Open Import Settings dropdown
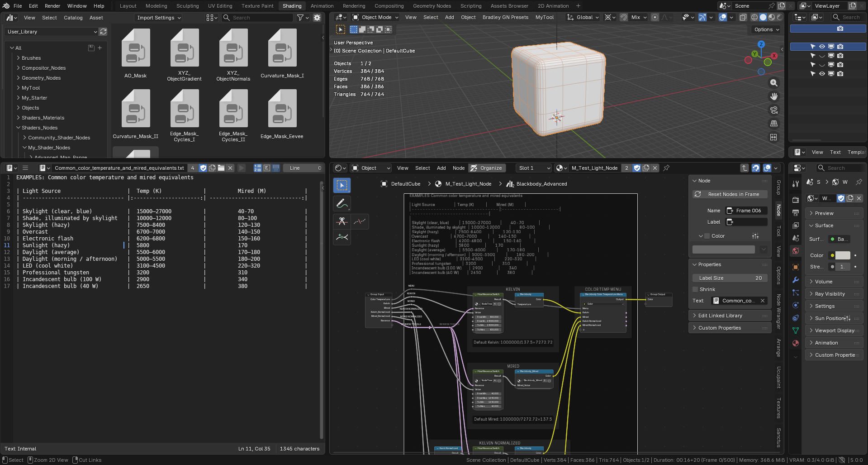Image resolution: width=868 pixels, height=465 pixels. [158, 18]
